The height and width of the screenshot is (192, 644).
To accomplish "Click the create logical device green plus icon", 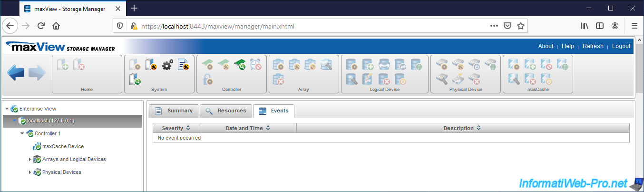I will (368, 65).
